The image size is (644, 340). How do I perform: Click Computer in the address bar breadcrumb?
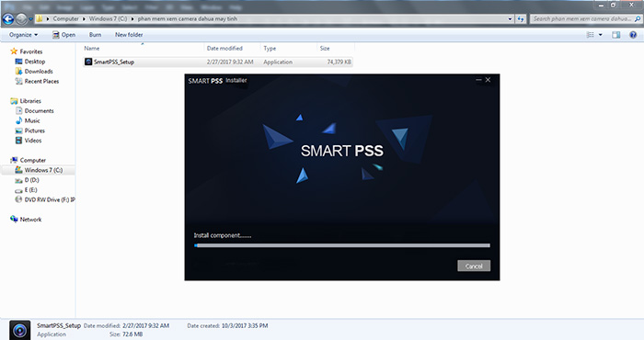65,19
